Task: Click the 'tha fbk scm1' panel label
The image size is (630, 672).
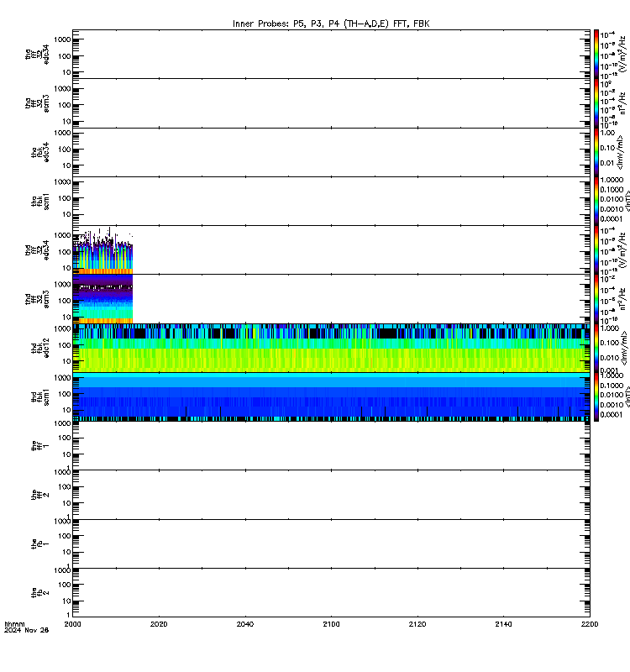Action: tap(40, 202)
